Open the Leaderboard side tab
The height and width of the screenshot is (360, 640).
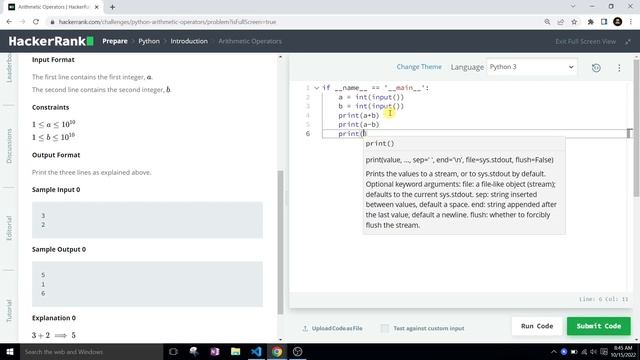9,68
